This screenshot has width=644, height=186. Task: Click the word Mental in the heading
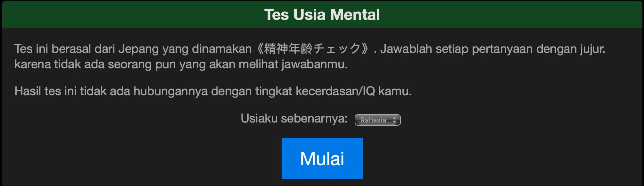[x=355, y=14]
